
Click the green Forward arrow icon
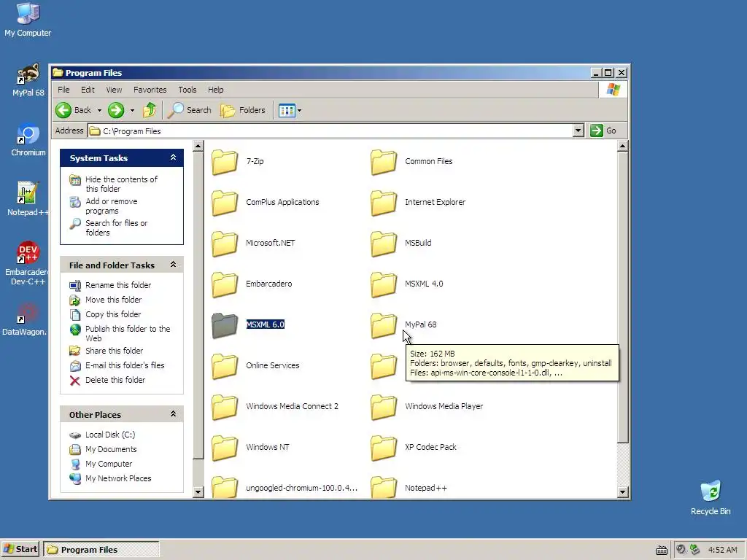click(x=116, y=110)
